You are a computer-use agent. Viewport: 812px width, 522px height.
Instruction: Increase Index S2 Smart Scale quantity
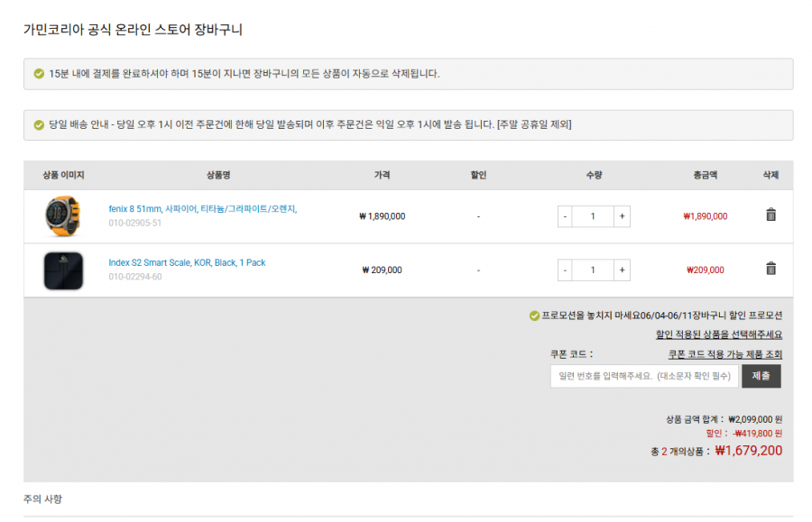(x=622, y=270)
